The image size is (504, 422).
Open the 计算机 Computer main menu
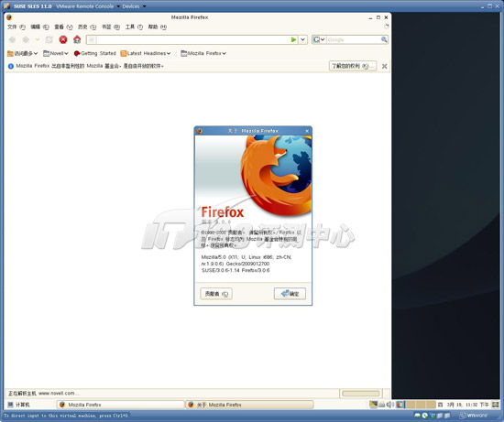click(x=18, y=405)
